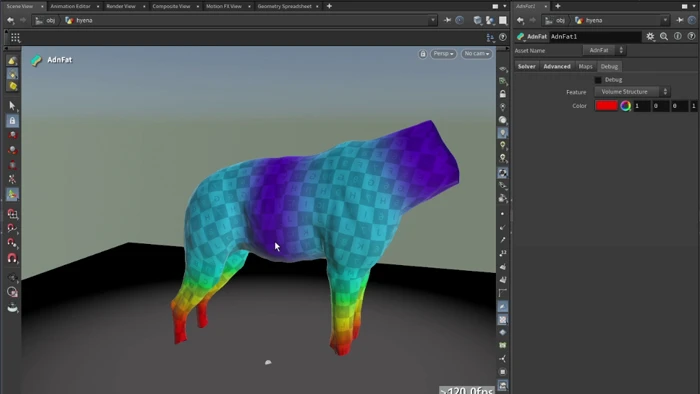This screenshot has height=394, width=700.
Task: Click the AdnFat operator label in viewport corner
Action: coord(59,60)
